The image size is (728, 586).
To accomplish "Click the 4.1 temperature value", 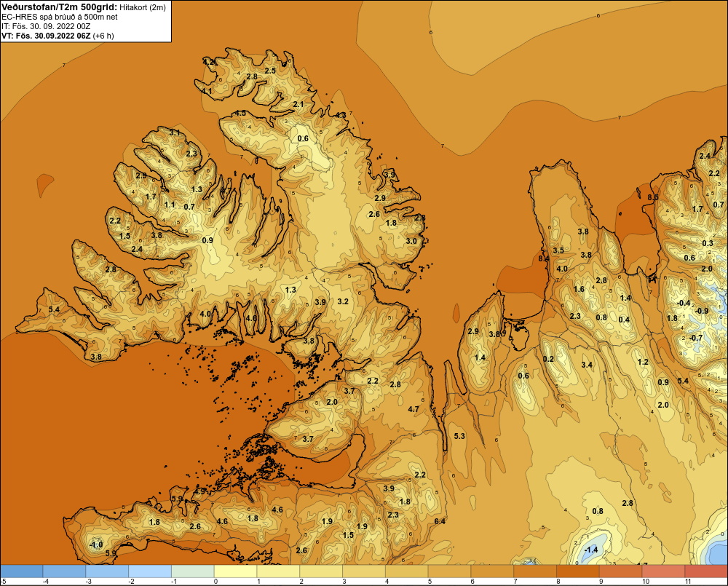I will click(x=207, y=92).
